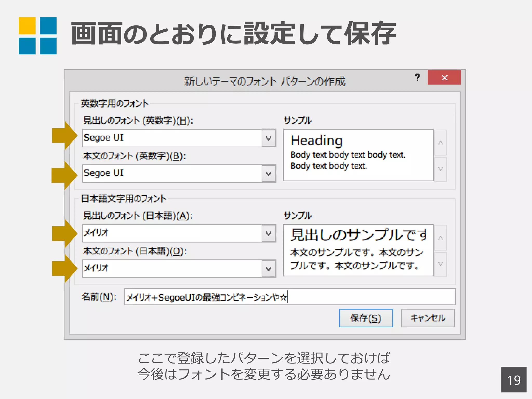Viewport: 532px width, 399px height.
Task: Click the 英数字用のフォント group label
Action: click(115, 103)
